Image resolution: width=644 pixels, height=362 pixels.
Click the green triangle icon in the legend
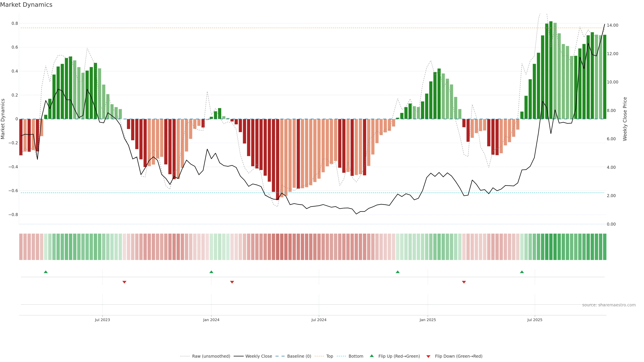click(x=372, y=356)
